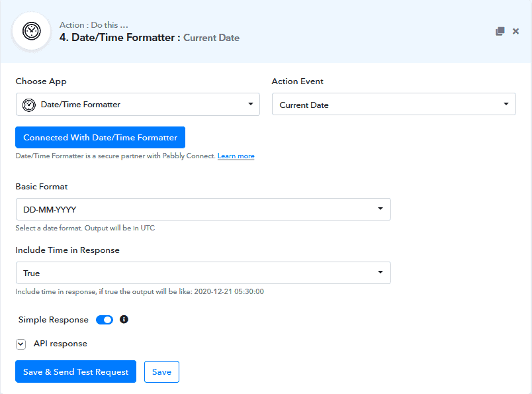Click the duplicate step icon at top right
The width and height of the screenshot is (532, 394).
coord(500,30)
